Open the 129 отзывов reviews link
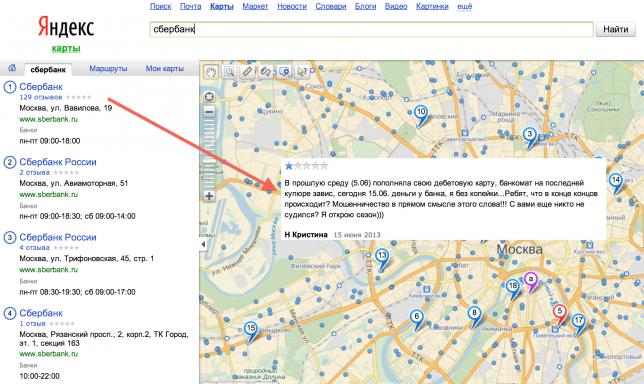This screenshot has width=644, height=384. [x=41, y=97]
